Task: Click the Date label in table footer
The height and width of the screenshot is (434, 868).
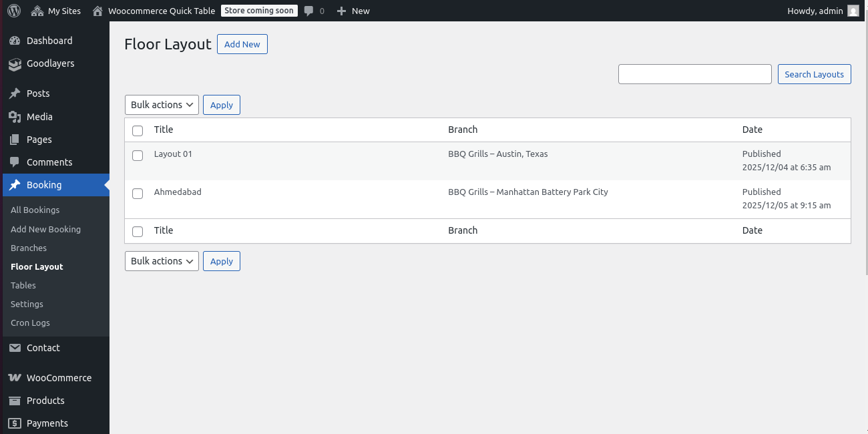Action: point(752,230)
